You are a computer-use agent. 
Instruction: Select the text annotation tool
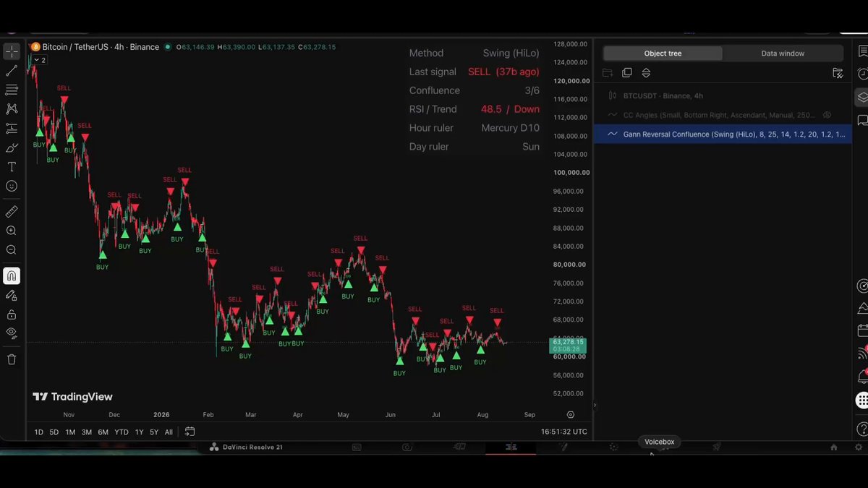pyautogui.click(x=12, y=167)
